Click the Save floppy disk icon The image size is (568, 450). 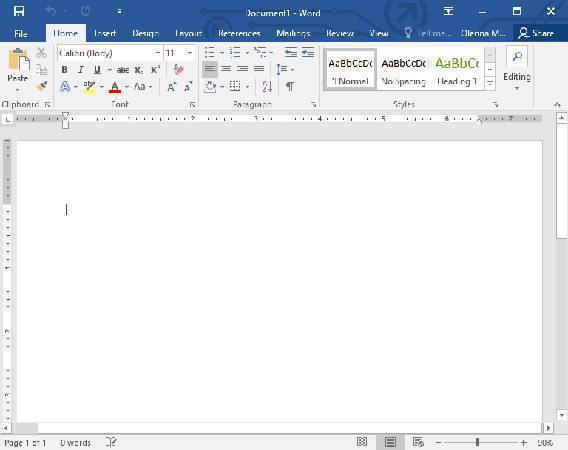tap(19, 11)
